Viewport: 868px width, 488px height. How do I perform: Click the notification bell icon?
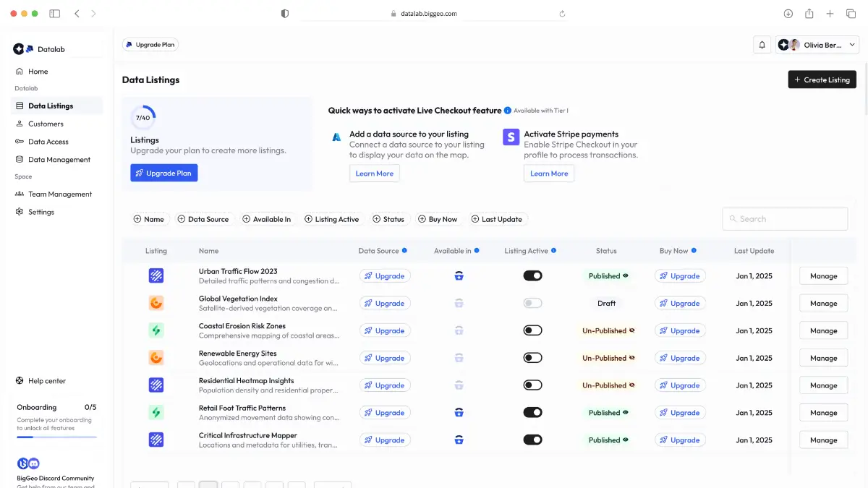[x=762, y=45]
